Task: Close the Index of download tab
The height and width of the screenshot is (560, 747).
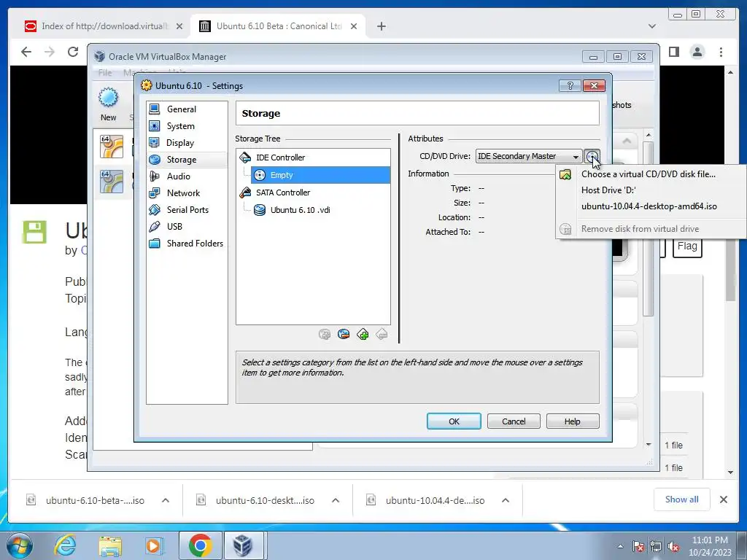Action: [179, 26]
